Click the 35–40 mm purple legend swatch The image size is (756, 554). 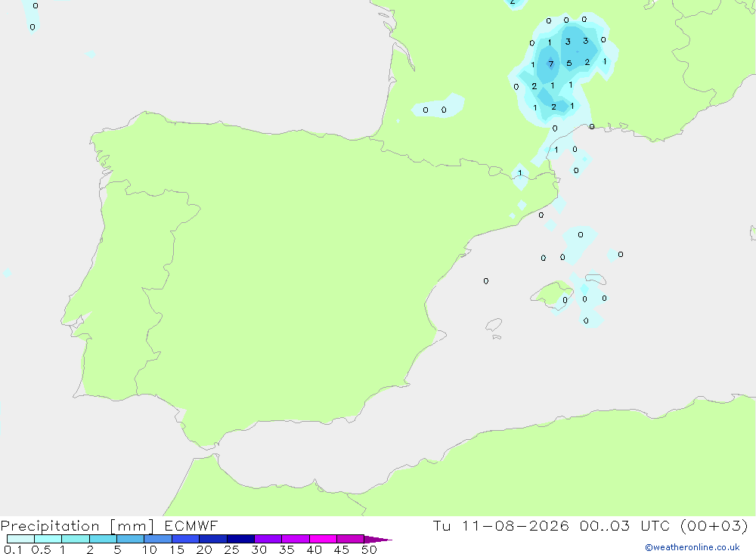(295, 539)
